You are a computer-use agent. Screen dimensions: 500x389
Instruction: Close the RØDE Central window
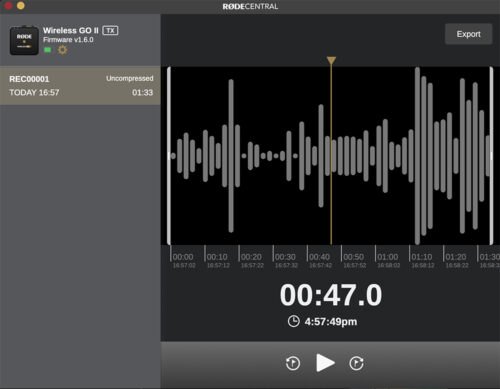pyautogui.click(x=8, y=5)
